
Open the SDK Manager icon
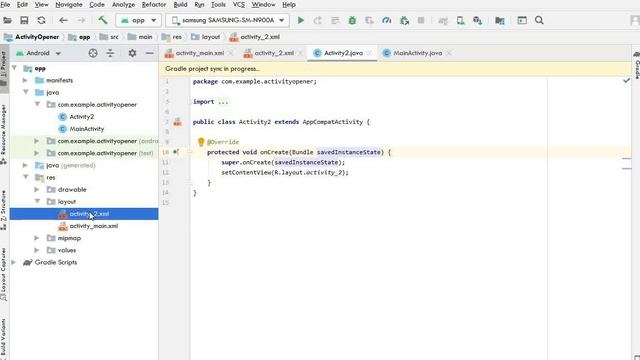pyautogui.click(x=478, y=20)
